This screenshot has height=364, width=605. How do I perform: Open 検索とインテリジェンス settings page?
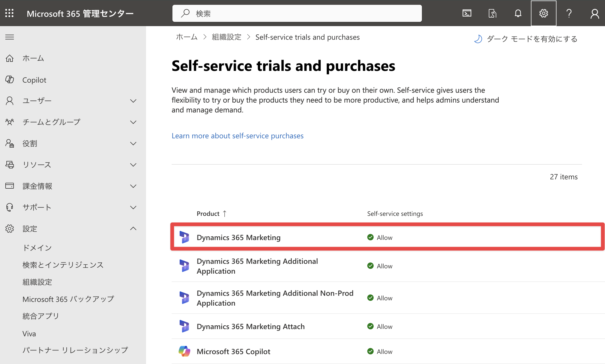tap(63, 265)
